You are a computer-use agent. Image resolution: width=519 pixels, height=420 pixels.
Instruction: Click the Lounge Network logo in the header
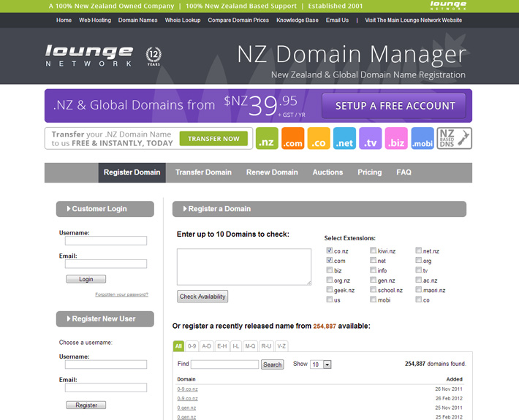point(89,56)
